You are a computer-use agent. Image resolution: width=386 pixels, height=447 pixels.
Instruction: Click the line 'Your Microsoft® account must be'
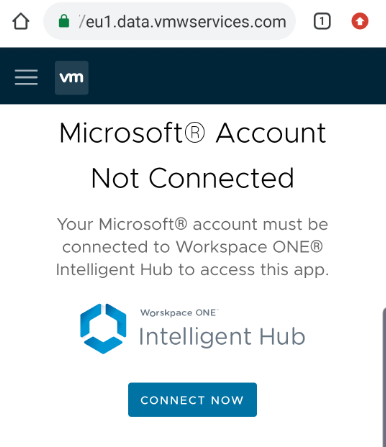point(192,224)
